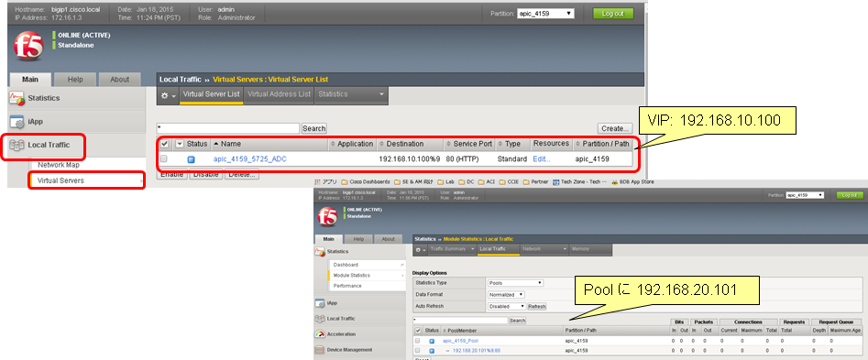Check the 192.168.20.101%9:80 member row checkbox

tap(418, 350)
